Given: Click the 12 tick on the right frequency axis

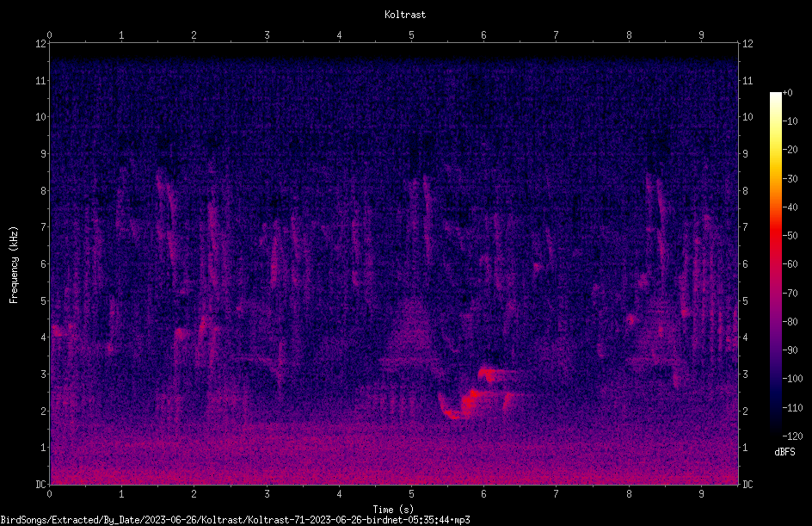Looking at the screenshot, I should [x=747, y=44].
